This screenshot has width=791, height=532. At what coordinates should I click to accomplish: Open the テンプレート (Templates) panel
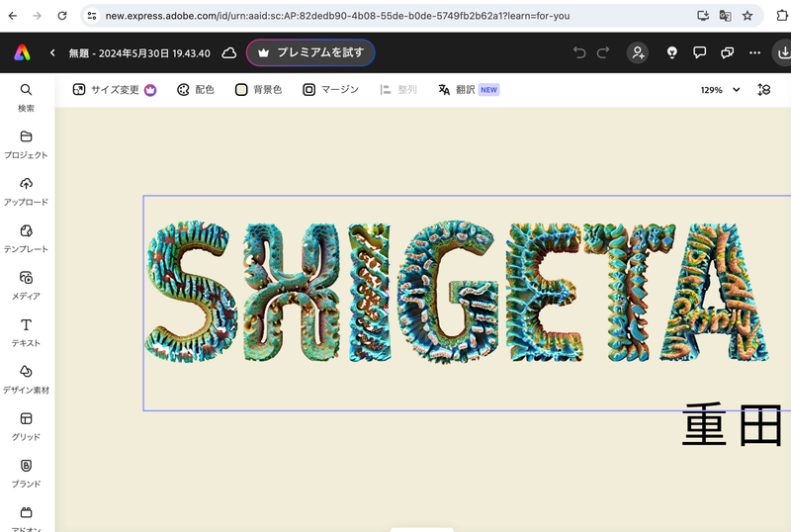point(27,238)
